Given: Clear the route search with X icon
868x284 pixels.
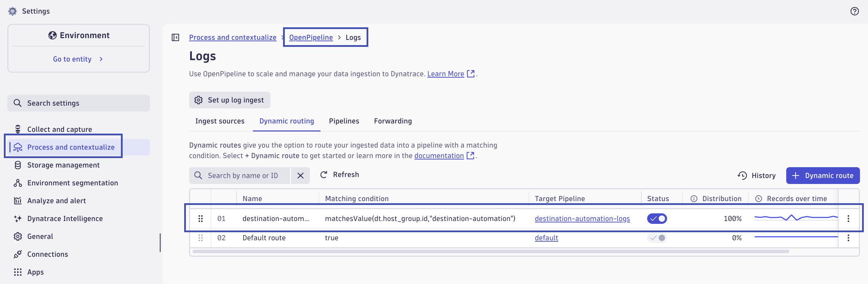Looking at the screenshot, I should [301, 176].
